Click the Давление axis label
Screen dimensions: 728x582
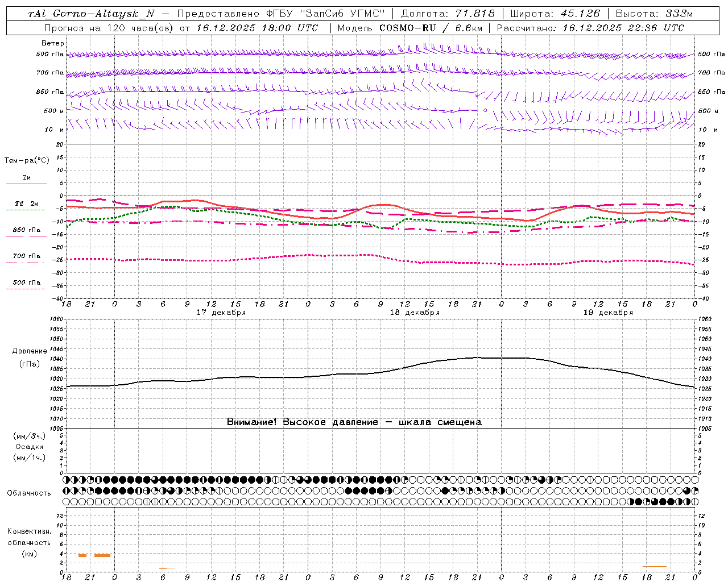(x=30, y=351)
